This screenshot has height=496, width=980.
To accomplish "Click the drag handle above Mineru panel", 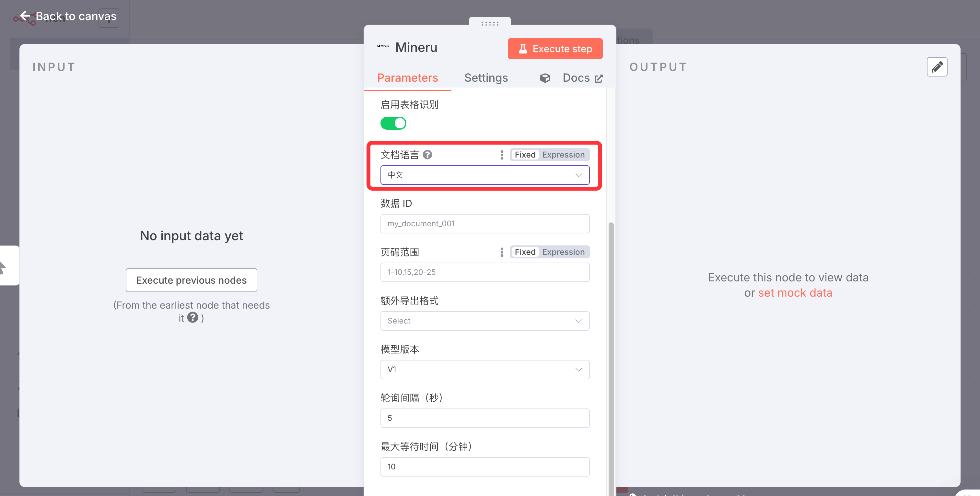I will pyautogui.click(x=490, y=23).
